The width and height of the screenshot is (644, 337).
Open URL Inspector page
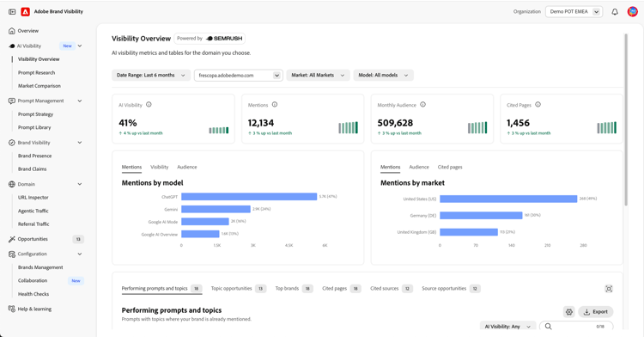[33, 197]
